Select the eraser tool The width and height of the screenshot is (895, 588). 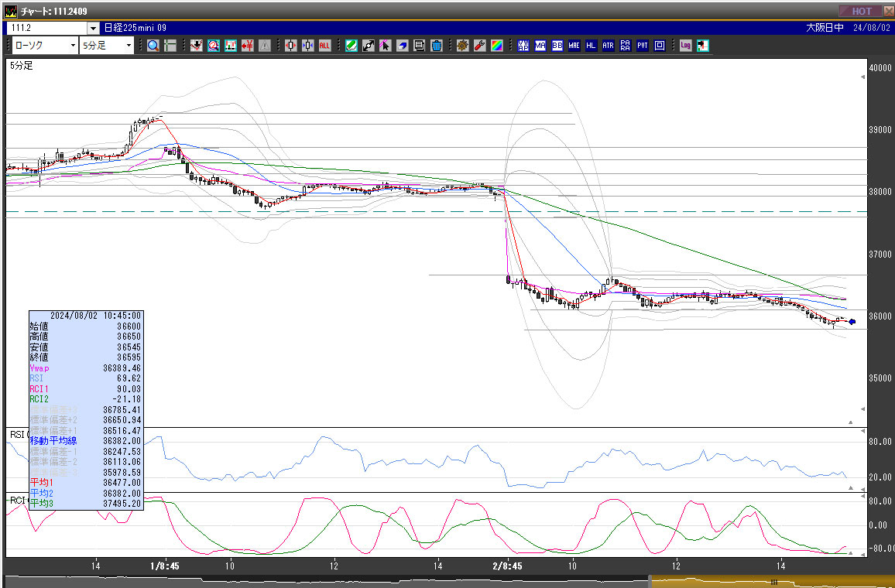[403, 46]
